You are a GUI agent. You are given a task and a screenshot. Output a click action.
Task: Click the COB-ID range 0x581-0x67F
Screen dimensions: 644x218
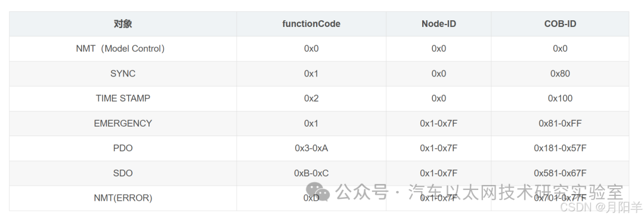click(560, 173)
